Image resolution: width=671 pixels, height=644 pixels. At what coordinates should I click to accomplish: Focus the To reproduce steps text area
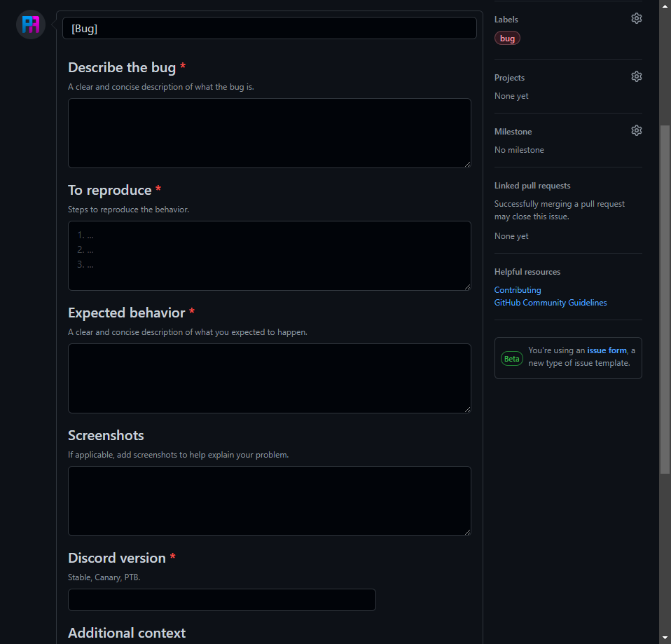coord(270,256)
